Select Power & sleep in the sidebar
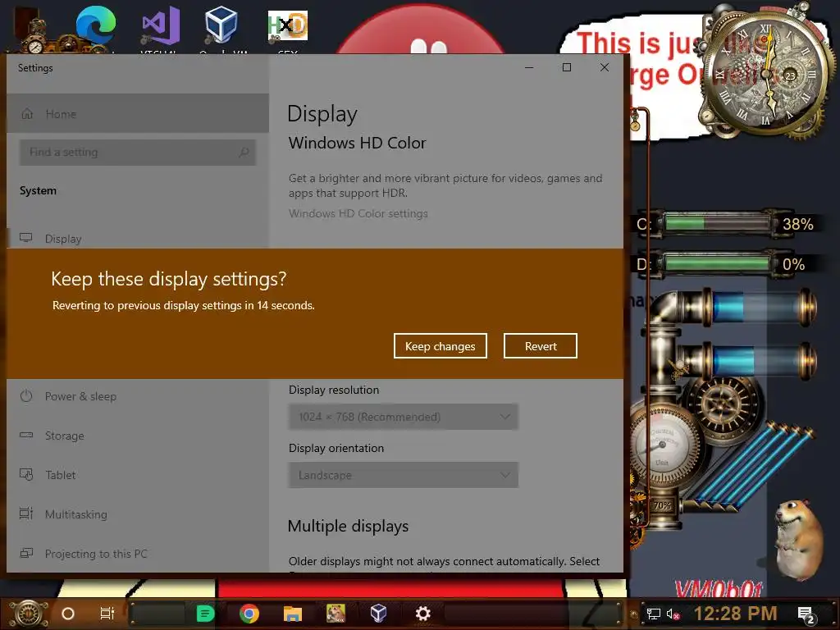840x630 pixels. click(x=138, y=396)
